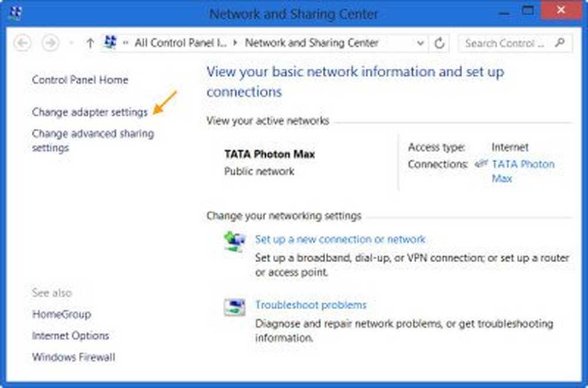Screen dimensions: 588x388
Task: Go up one folder level
Action: click(90, 43)
